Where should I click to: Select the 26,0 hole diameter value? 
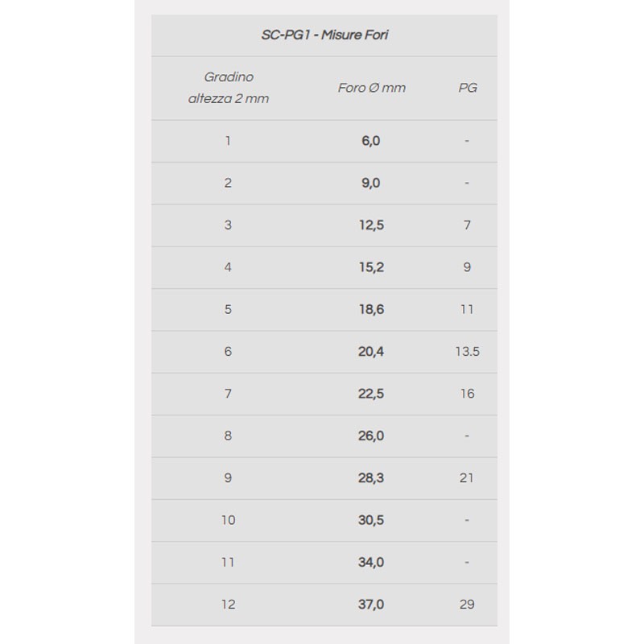[x=371, y=436]
